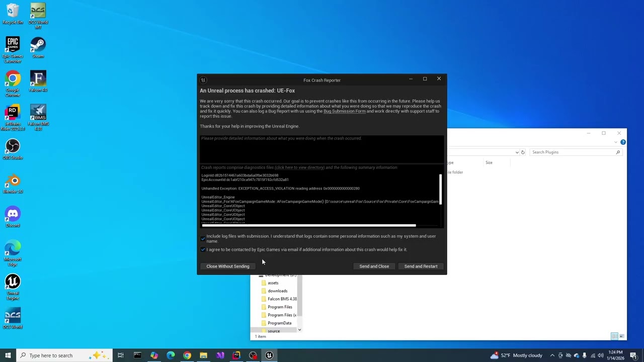Click Send and Close button
The height and width of the screenshot is (362, 644).
click(x=374, y=266)
